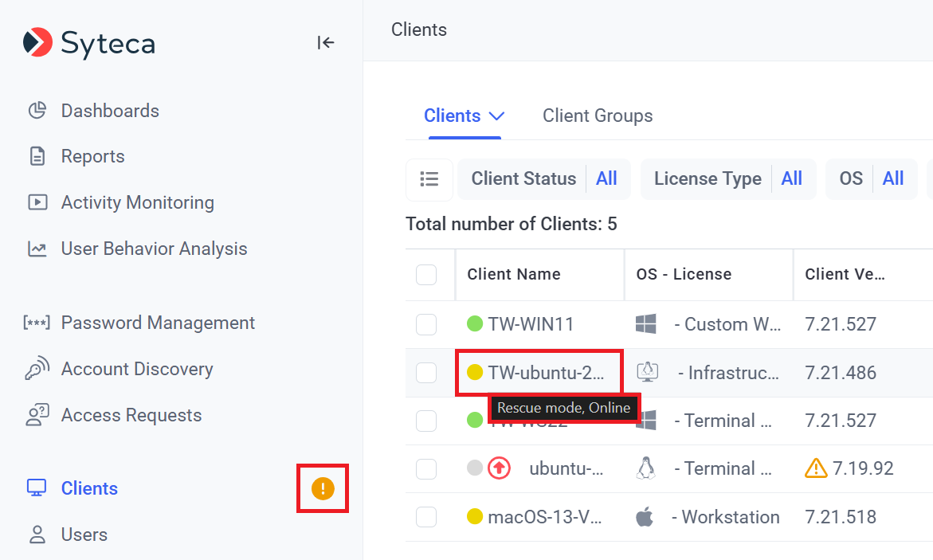933x560 pixels.
Task: Click the version warning triangle icon
Action: (x=816, y=468)
